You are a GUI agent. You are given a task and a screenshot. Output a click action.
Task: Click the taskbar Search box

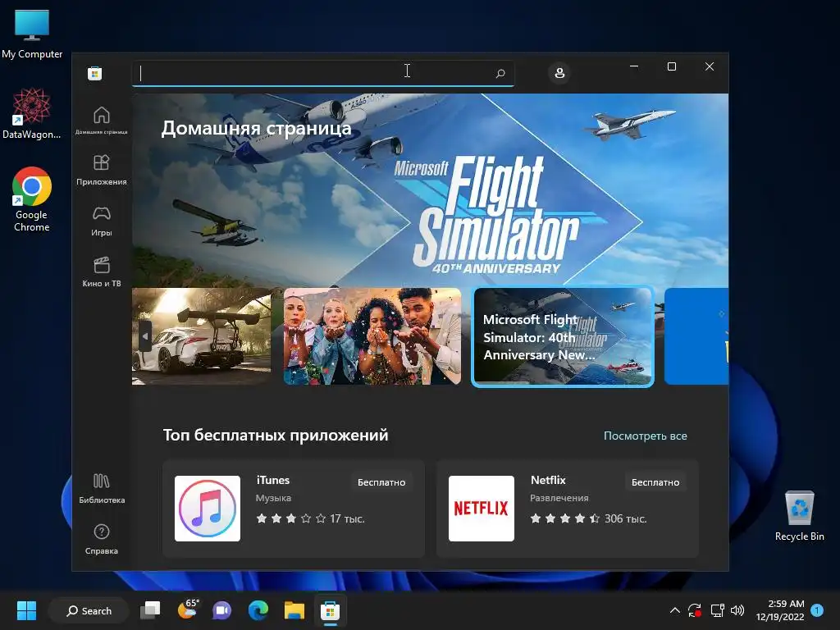89,610
